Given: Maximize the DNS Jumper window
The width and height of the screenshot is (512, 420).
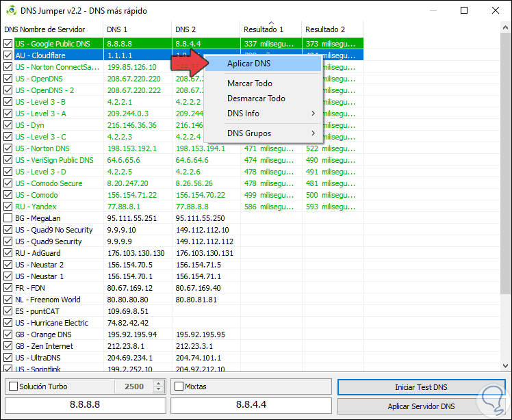Looking at the screenshot, I should pos(464,11).
